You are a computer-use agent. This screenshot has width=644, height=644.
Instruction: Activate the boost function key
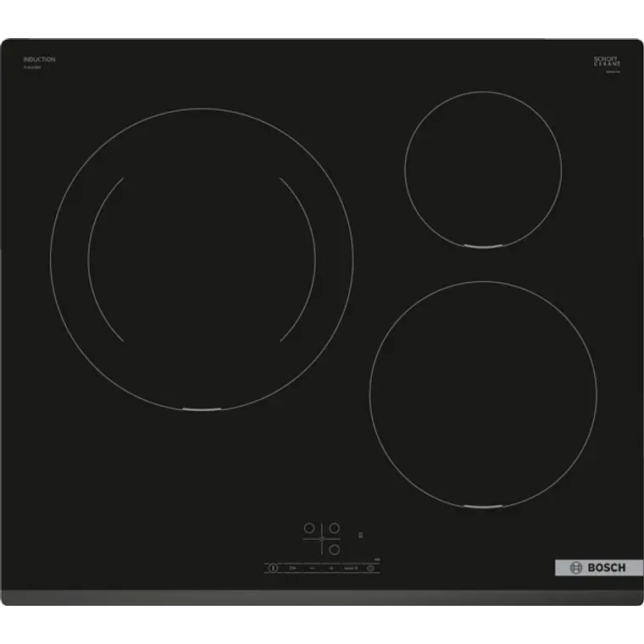pos(351,568)
